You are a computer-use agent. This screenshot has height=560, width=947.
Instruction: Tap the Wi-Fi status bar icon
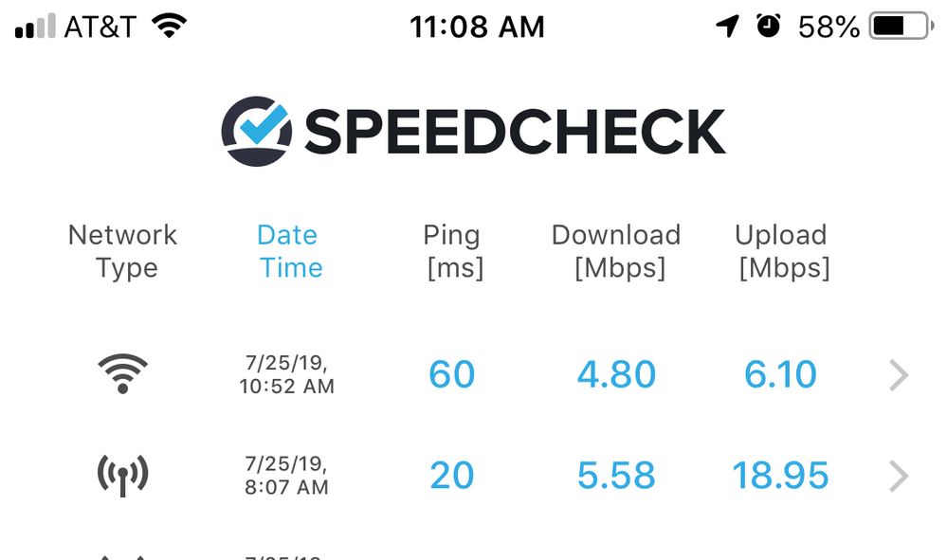[x=169, y=27]
